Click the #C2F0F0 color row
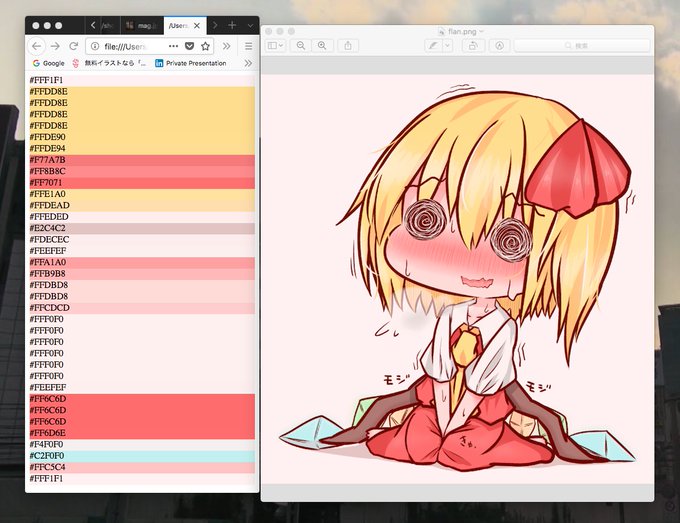Viewport: 680px width, 523px height. (142, 456)
